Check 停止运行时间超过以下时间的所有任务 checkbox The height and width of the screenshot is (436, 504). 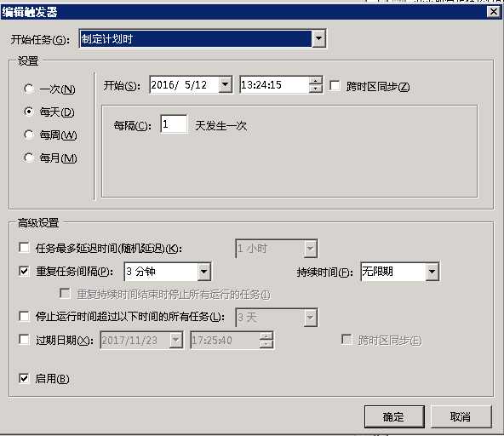[24, 316]
